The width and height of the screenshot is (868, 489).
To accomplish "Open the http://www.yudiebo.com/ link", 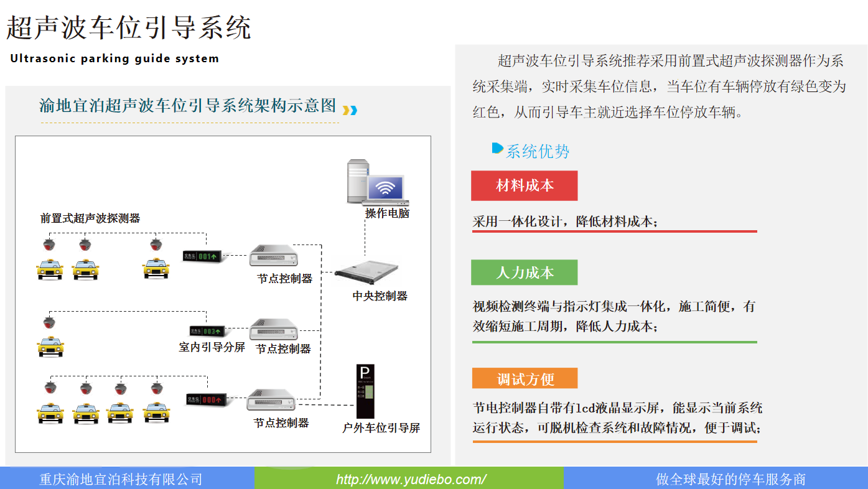I will coord(411,480).
